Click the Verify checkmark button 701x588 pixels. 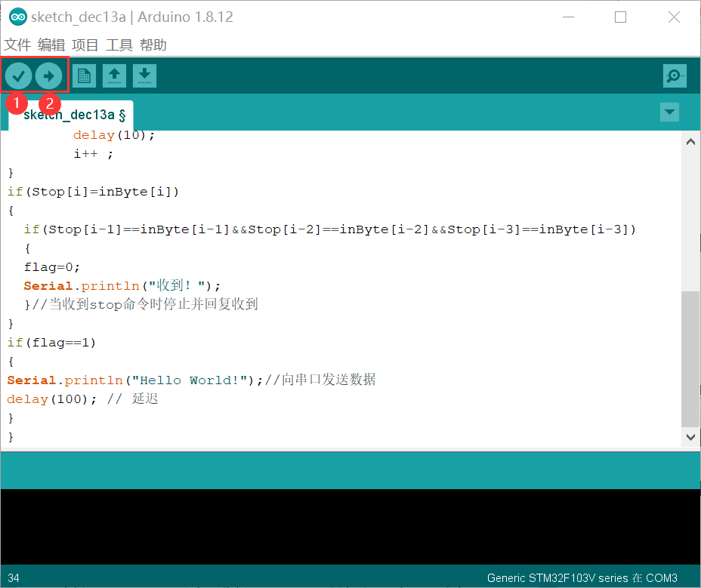(18, 76)
